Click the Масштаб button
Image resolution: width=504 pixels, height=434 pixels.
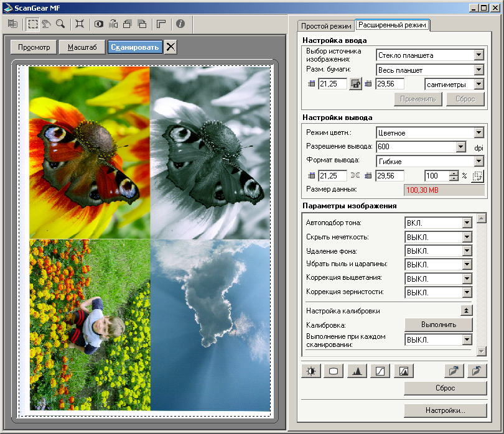[x=82, y=47]
